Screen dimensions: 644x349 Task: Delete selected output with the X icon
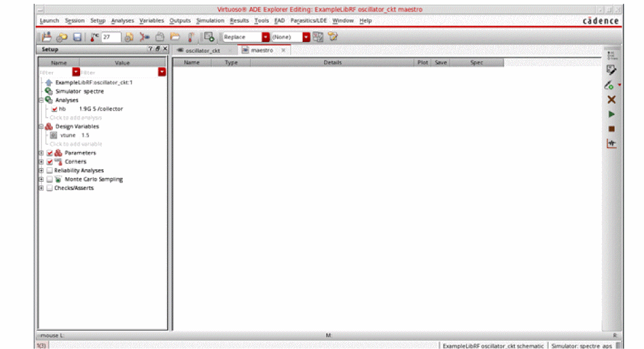point(612,99)
